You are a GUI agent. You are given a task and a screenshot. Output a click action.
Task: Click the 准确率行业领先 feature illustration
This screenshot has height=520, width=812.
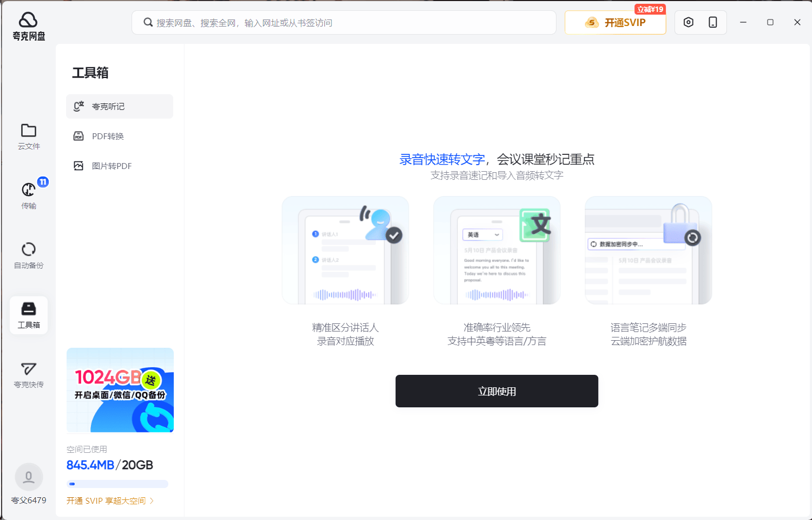click(497, 250)
